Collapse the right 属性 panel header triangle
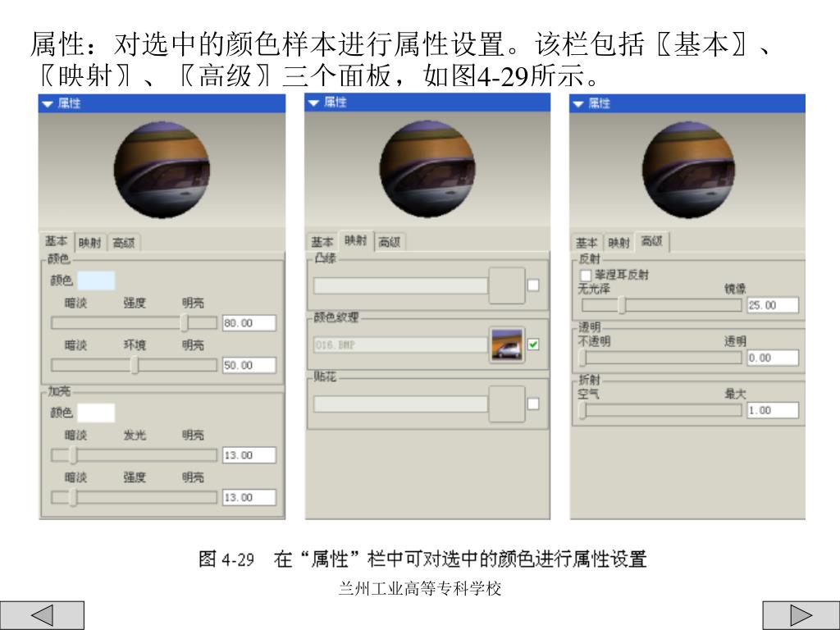 [x=577, y=104]
